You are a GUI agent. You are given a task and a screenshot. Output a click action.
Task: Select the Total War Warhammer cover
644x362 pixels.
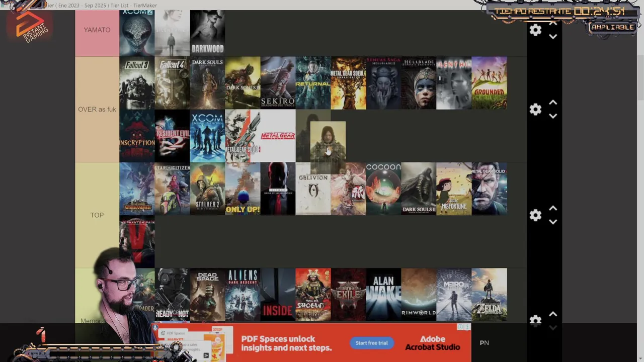137,189
